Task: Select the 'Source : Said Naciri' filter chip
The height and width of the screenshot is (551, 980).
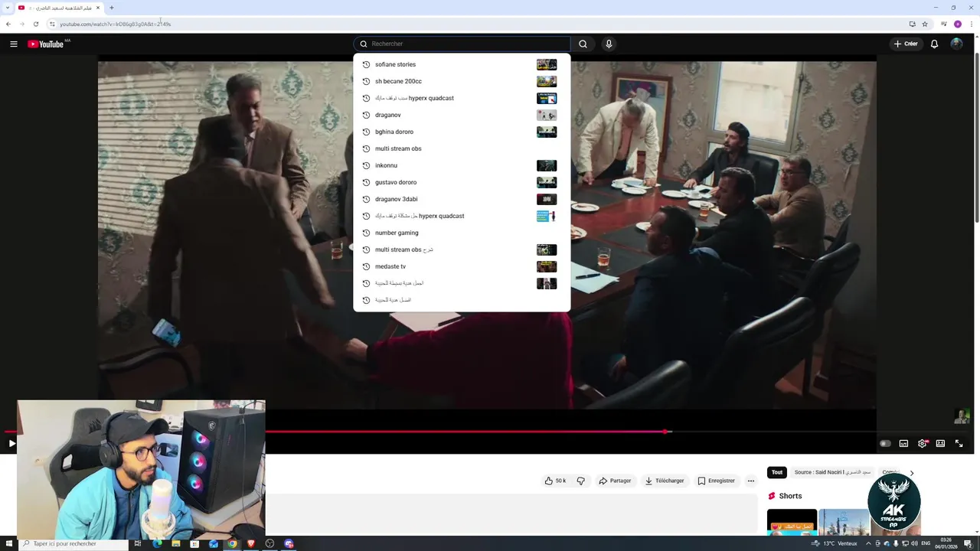Action: (x=832, y=472)
